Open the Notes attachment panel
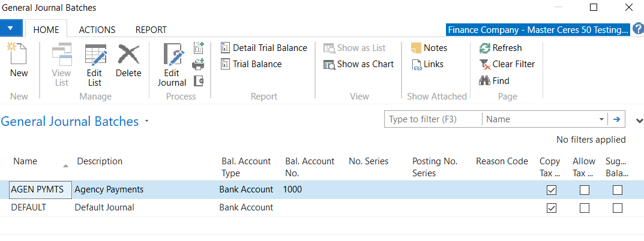This screenshot has width=644, height=241. pos(429,48)
